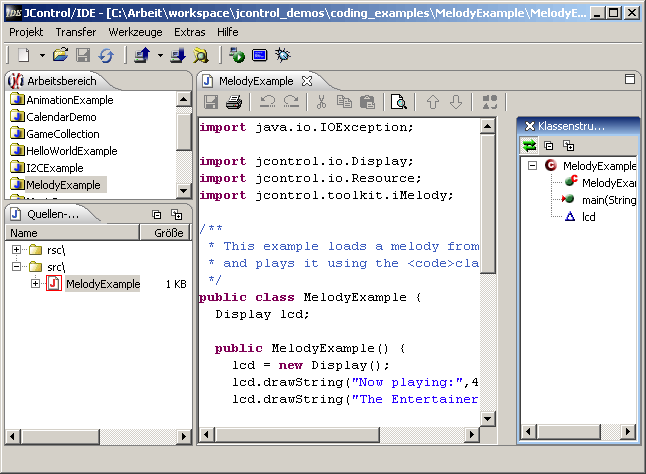Click the up arrow icon in editor toolbar

click(433, 102)
